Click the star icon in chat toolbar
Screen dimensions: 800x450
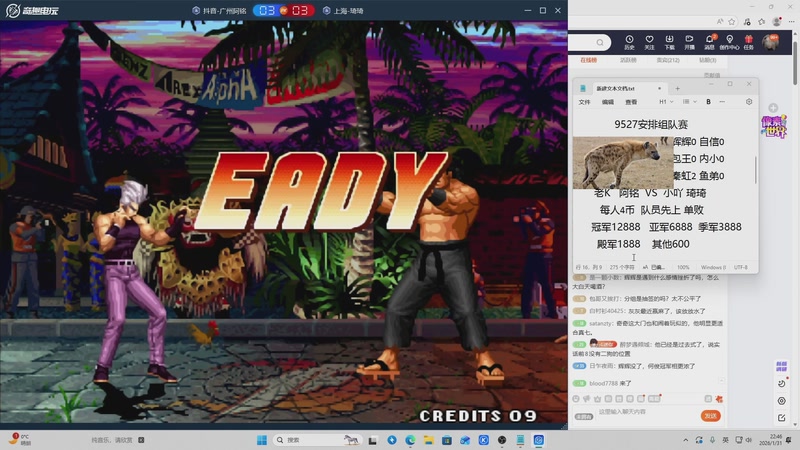tap(597, 398)
